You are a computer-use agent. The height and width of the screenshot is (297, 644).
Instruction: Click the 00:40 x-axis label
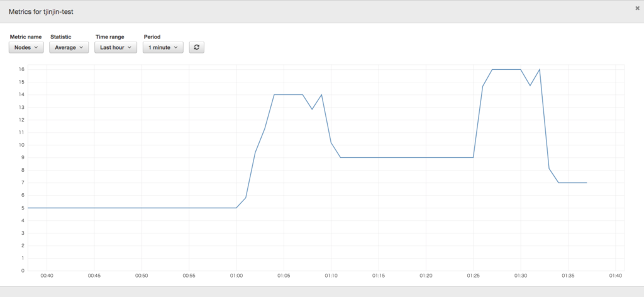[47, 276]
